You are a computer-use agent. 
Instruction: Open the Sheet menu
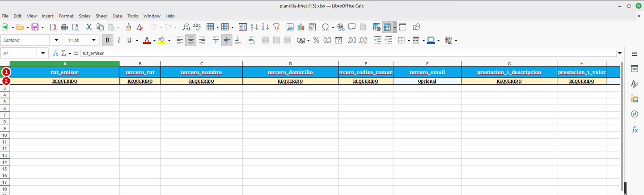101,16
